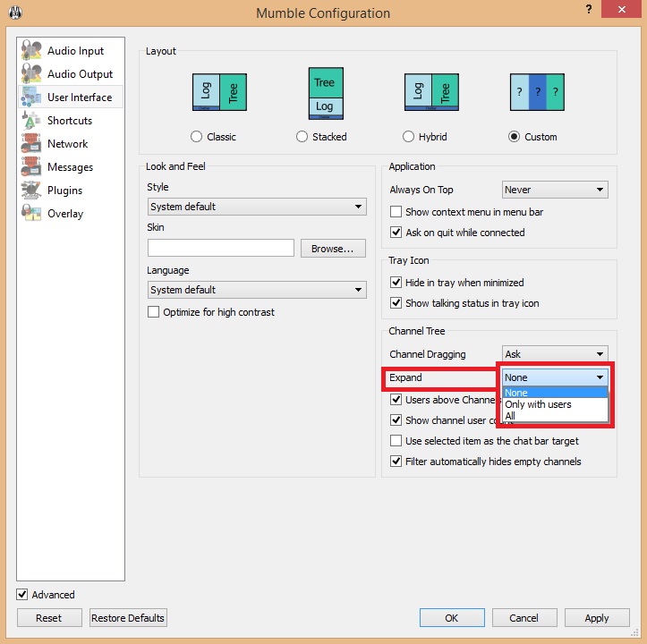647x644 pixels.
Task: Click the Hybrid layout thumbnail
Action: click(431, 92)
